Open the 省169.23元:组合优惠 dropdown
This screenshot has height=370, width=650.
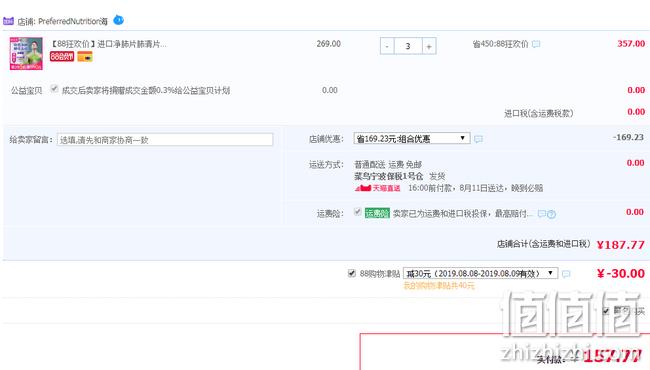412,138
